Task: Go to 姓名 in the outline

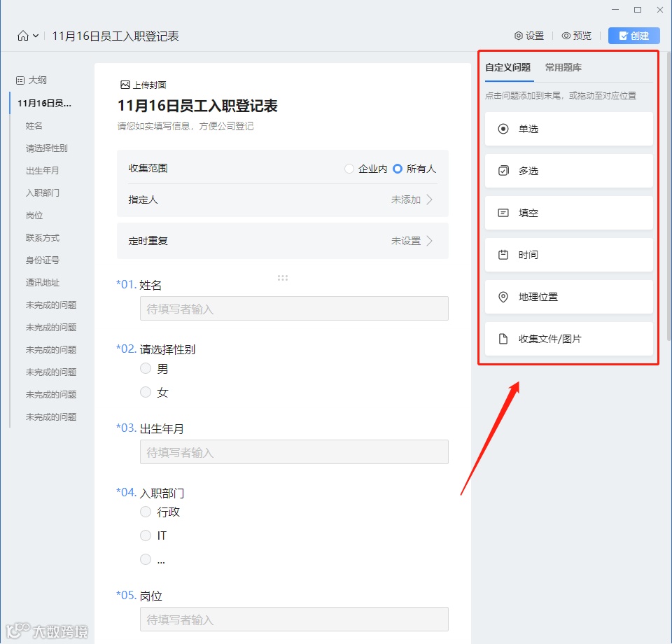Action: pyautogui.click(x=34, y=126)
